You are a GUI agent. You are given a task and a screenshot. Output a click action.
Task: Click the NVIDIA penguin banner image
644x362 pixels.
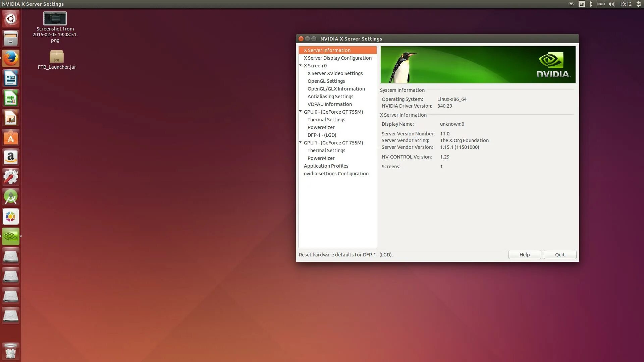tap(478, 65)
